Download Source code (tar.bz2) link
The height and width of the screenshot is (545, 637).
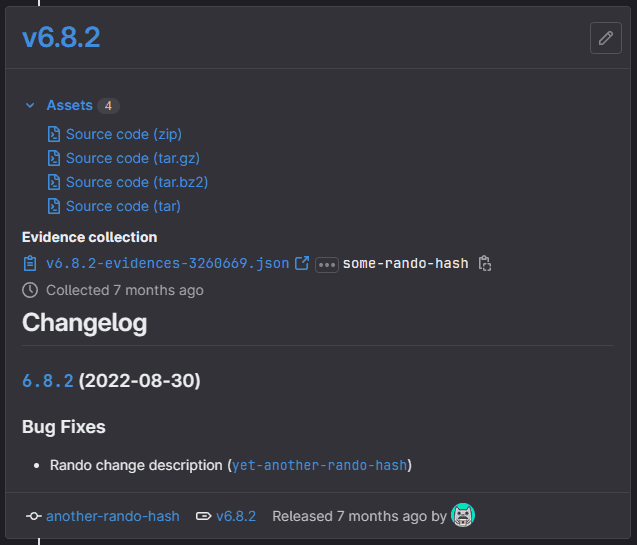(137, 182)
